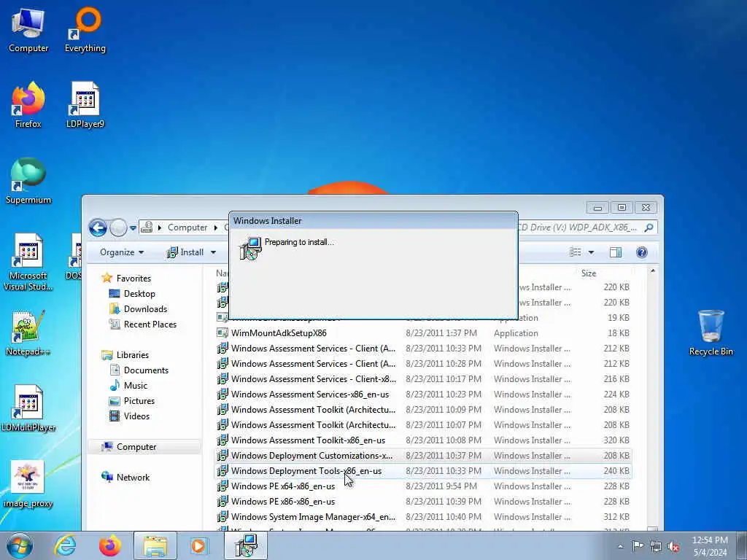Click the Windows Start button

pyautogui.click(x=20, y=545)
